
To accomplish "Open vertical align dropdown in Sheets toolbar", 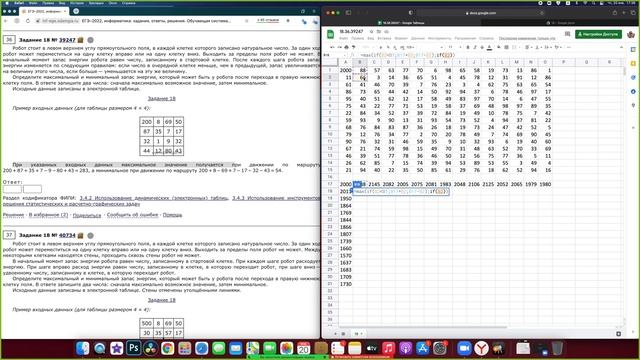I will click(x=538, y=47).
